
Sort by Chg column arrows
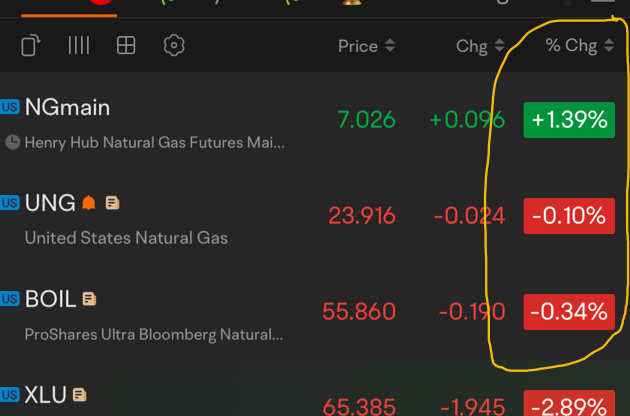(499, 45)
